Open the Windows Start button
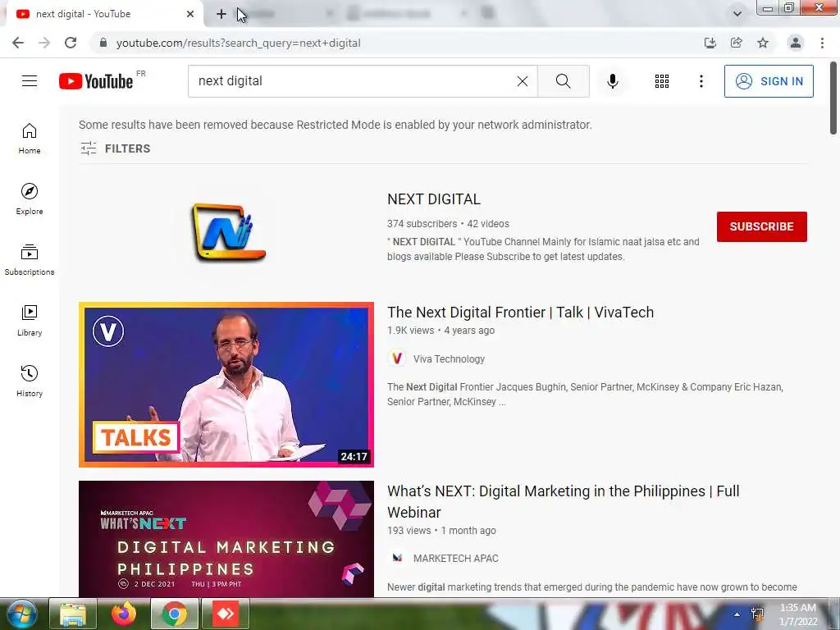The width and height of the screenshot is (840, 630). (x=21, y=614)
